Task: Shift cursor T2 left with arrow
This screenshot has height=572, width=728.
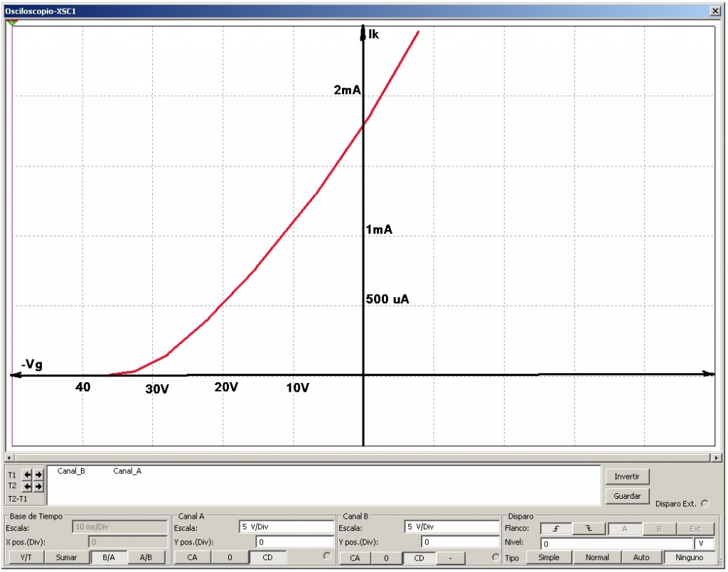Action: [28, 487]
